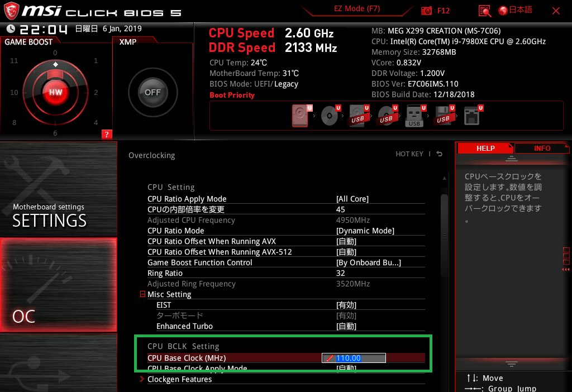Select USB key boot device icon

[414, 116]
